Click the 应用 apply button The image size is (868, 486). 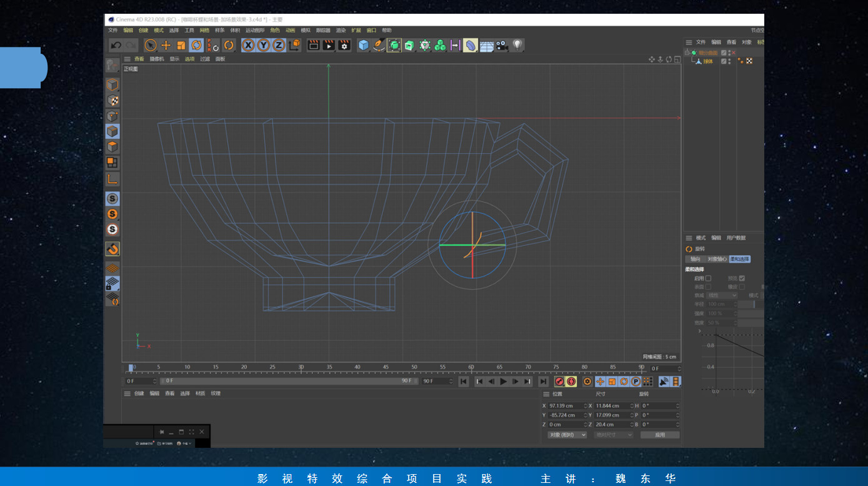(x=660, y=435)
